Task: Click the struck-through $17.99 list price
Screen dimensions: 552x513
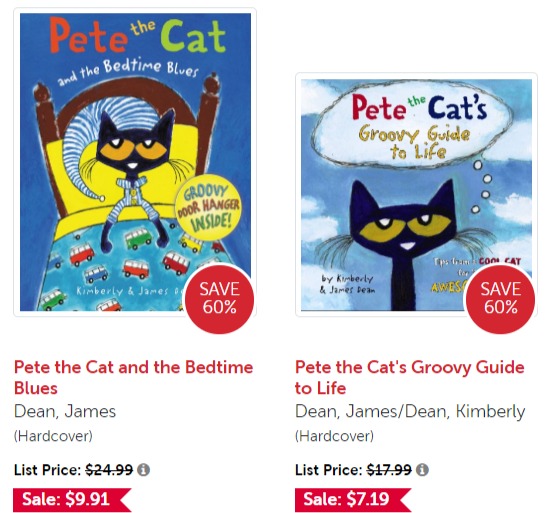Action: 389,470
